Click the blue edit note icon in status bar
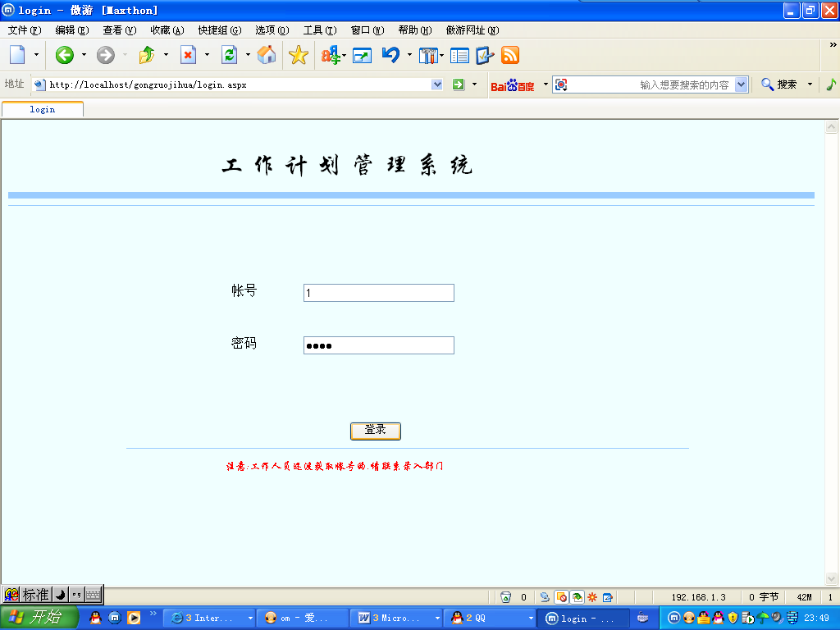The image size is (840, 630). [x=608, y=597]
